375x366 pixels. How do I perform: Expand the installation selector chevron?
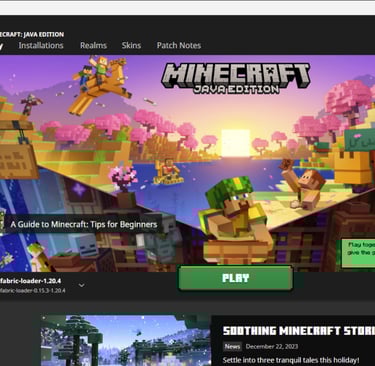[81, 285]
